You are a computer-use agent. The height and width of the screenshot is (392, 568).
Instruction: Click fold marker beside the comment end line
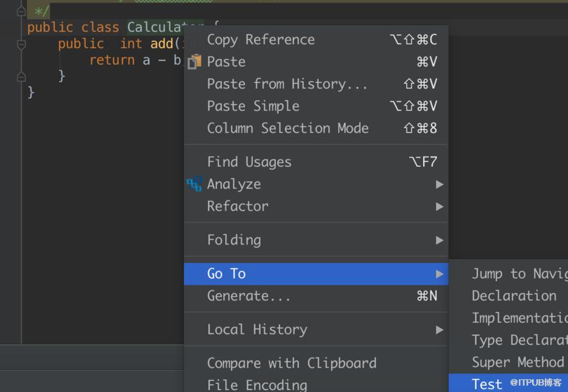point(21,11)
